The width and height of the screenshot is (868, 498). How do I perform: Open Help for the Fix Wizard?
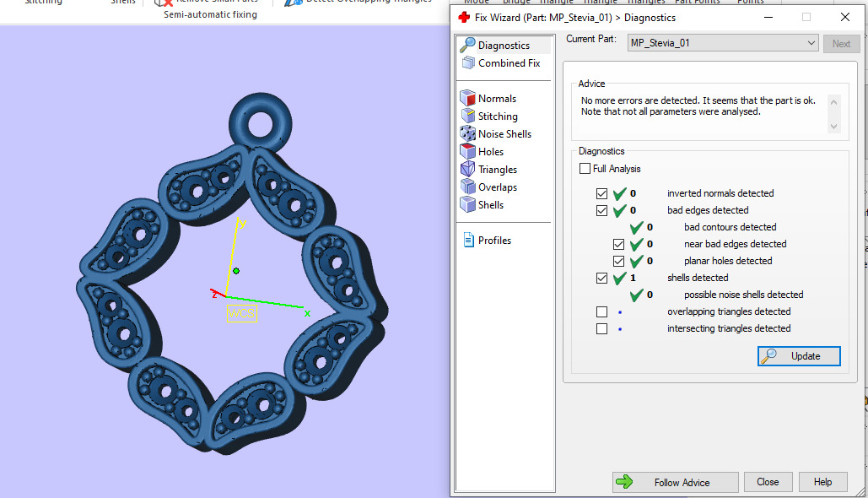click(x=822, y=482)
